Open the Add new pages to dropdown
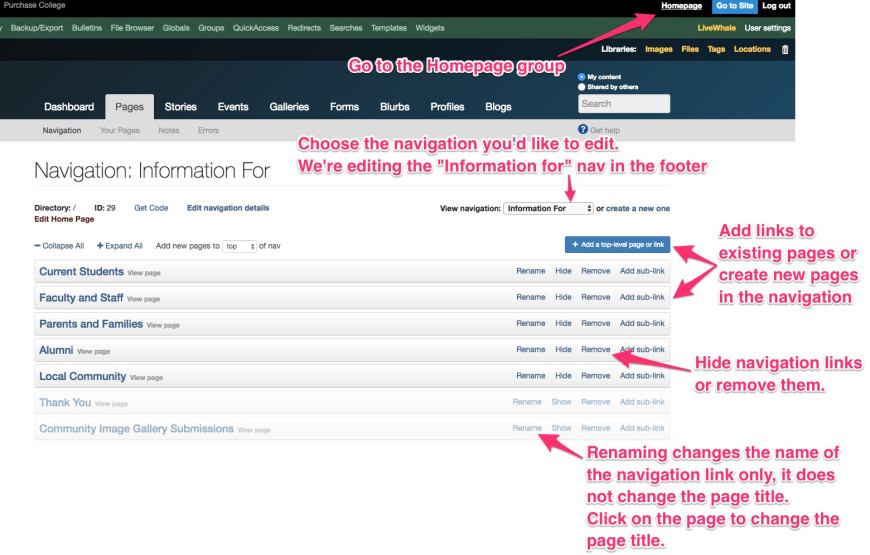This screenshot has height=555, width=870. click(239, 246)
